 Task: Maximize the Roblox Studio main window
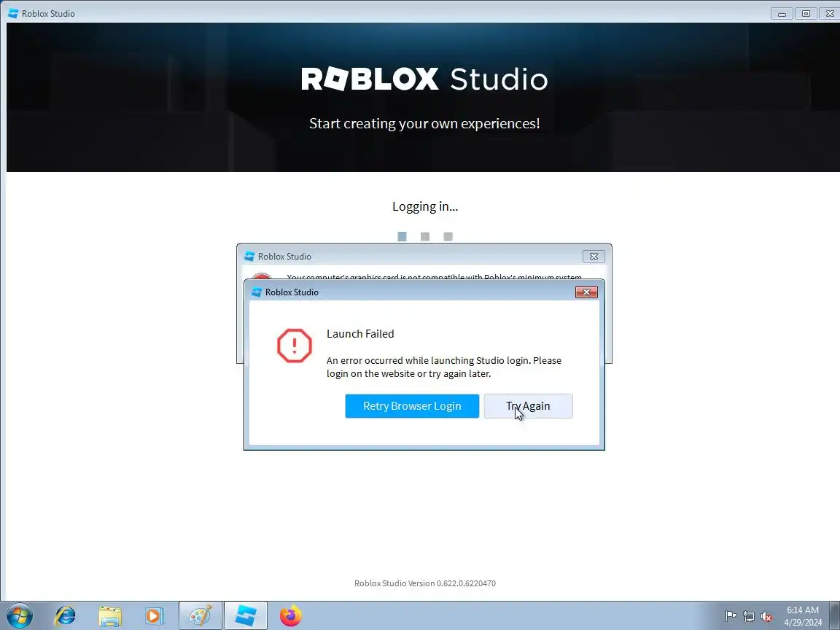[806, 13]
